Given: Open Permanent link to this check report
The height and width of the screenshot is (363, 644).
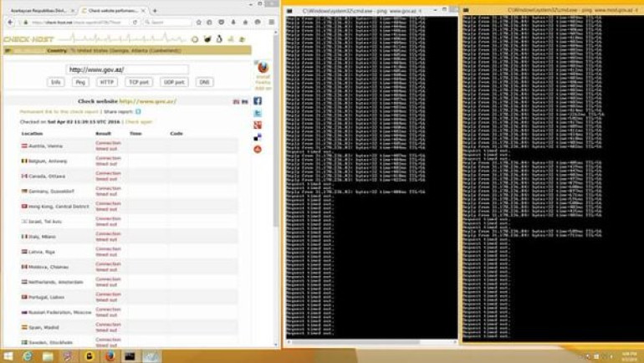Looking at the screenshot, I should [x=59, y=112].
